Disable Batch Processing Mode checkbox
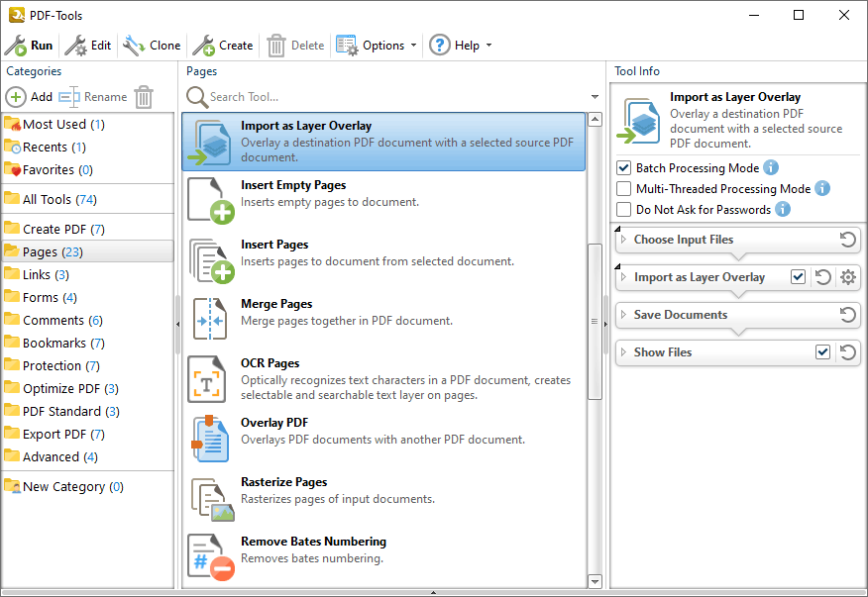Image resolution: width=868 pixels, height=597 pixels. tap(624, 167)
